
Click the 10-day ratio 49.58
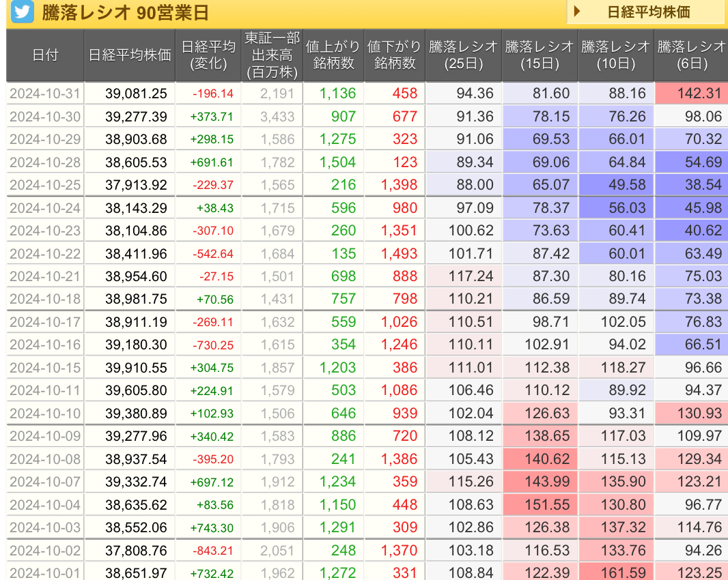(627, 185)
